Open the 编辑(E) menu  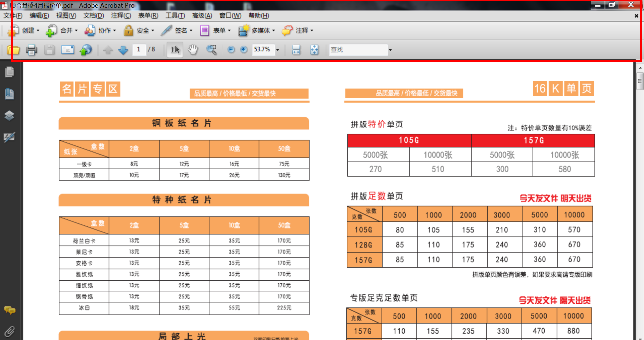pyautogui.click(x=39, y=16)
